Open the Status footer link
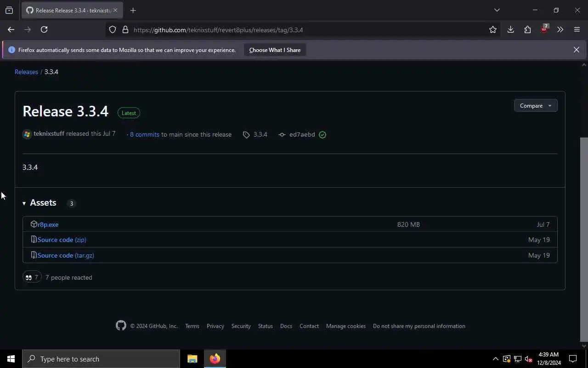The image size is (588, 368). coord(266,326)
